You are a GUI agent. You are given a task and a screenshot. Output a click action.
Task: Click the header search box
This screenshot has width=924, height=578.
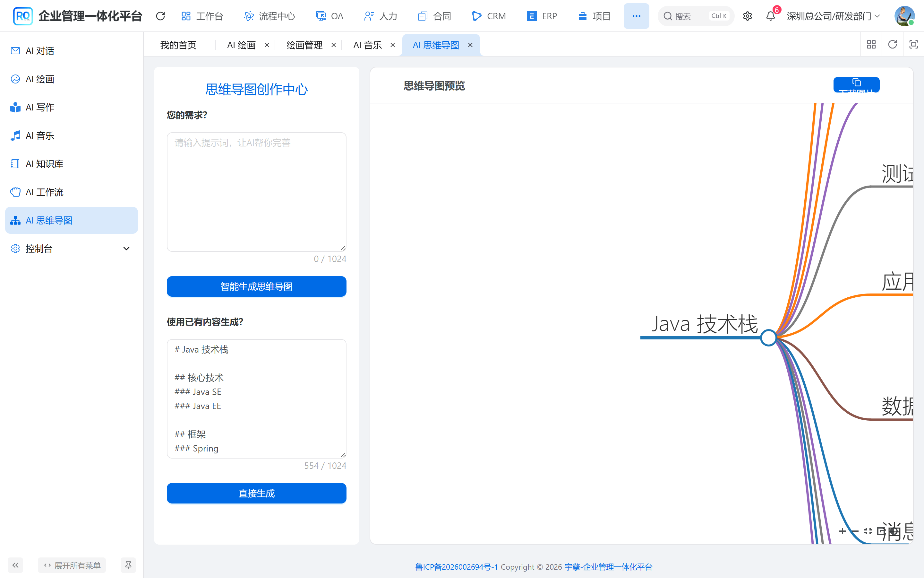pyautogui.click(x=696, y=16)
